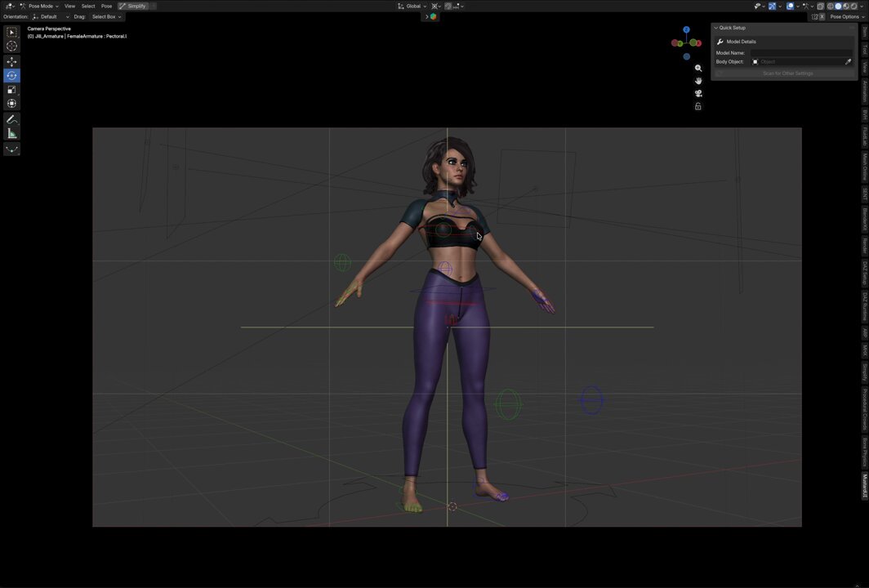Toggle the lock camera to view icon
Image resolution: width=869 pixels, height=588 pixels.
(698, 106)
